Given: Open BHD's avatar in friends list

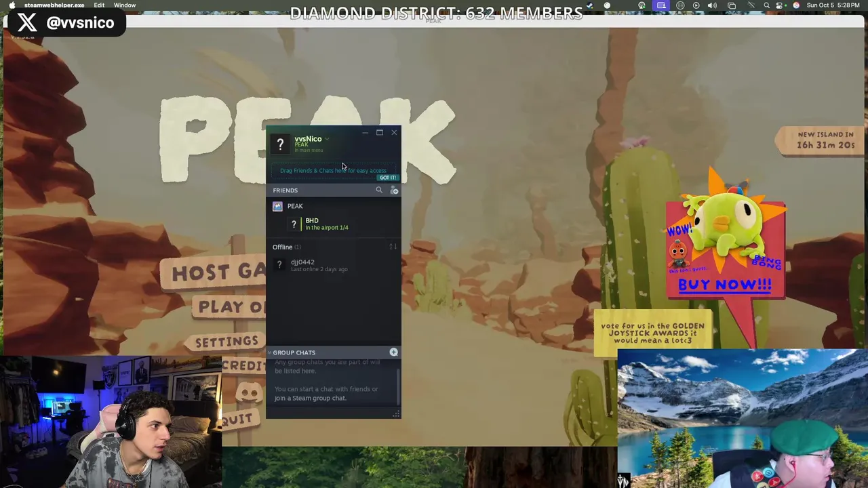Looking at the screenshot, I should pyautogui.click(x=294, y=224).
